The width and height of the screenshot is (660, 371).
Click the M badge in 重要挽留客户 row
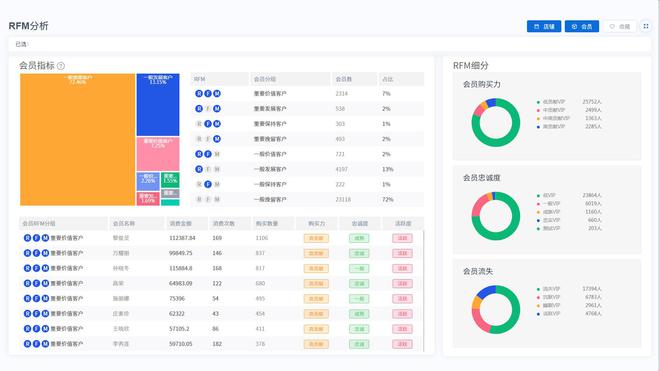217,139
